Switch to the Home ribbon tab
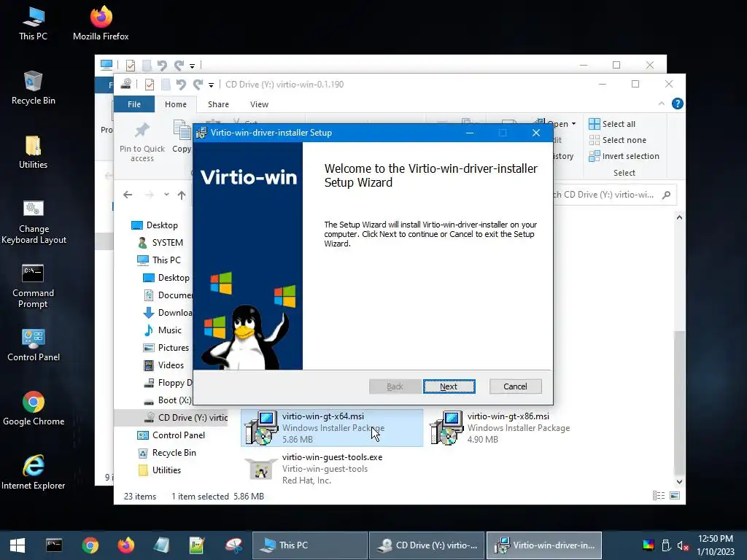The width and height of the screenshot is (747, 560). 176,104
